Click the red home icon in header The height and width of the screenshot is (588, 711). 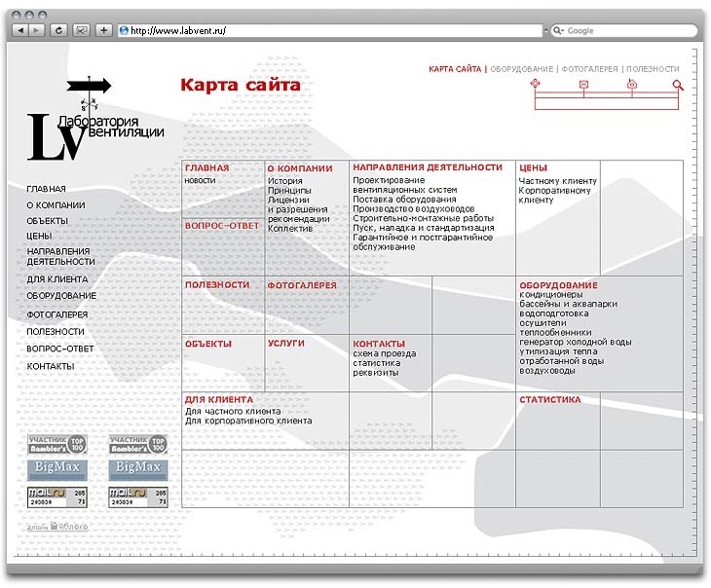[632, 84]
